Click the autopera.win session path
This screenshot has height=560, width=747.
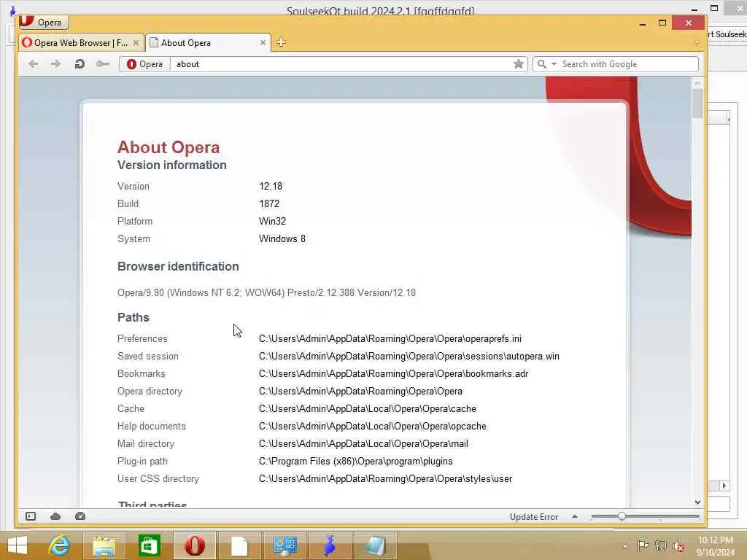(x=409, y=356)
